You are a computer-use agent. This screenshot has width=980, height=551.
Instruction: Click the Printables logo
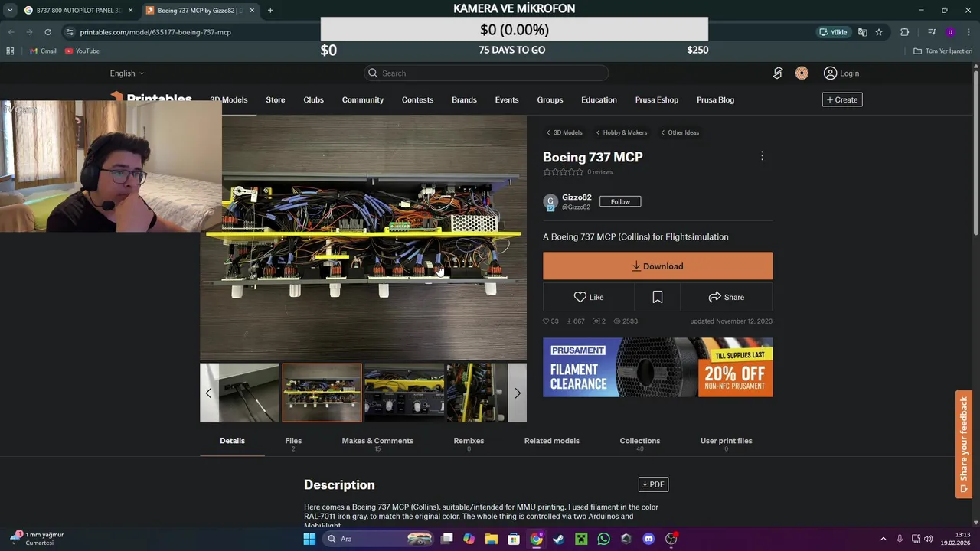(151, 99)
